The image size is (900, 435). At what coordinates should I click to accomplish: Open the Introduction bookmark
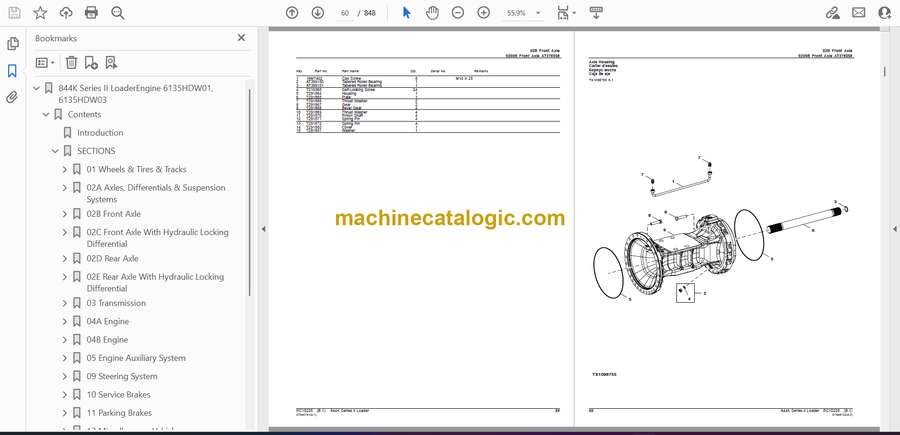tap(100, 133)
